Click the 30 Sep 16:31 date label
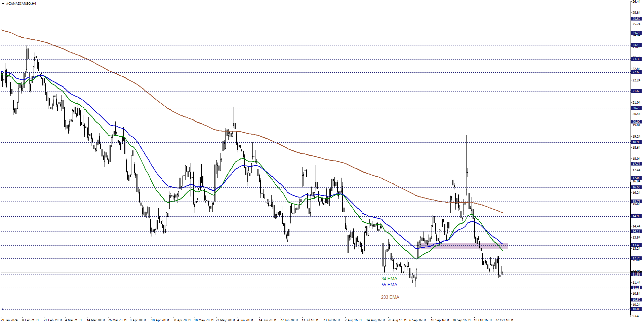The image size is (644, 324). pos(461,320)
